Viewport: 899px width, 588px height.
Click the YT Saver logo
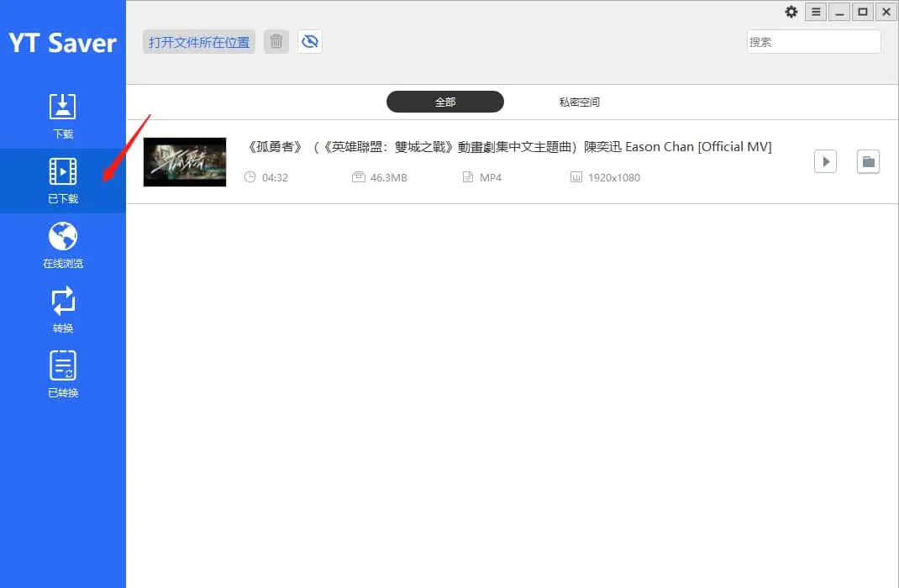63,43
